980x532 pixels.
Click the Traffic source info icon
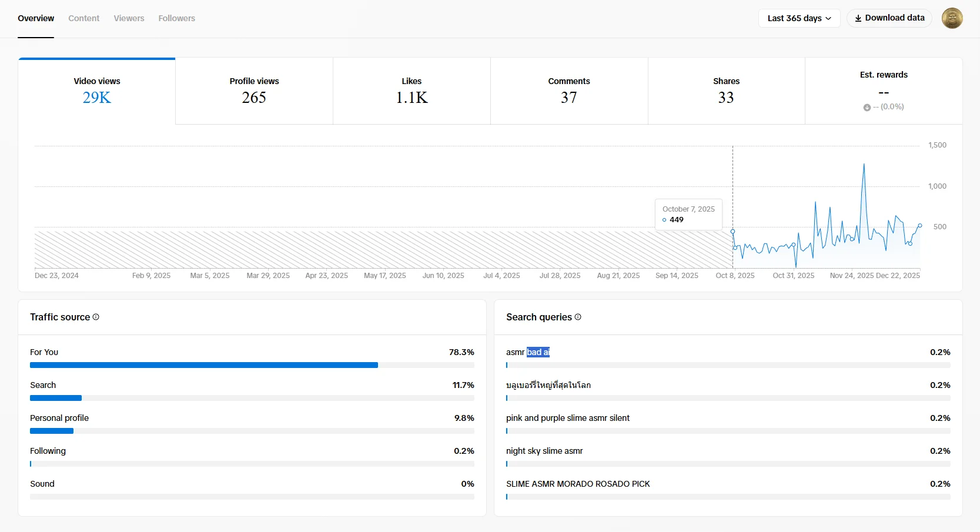click(96, 317)
